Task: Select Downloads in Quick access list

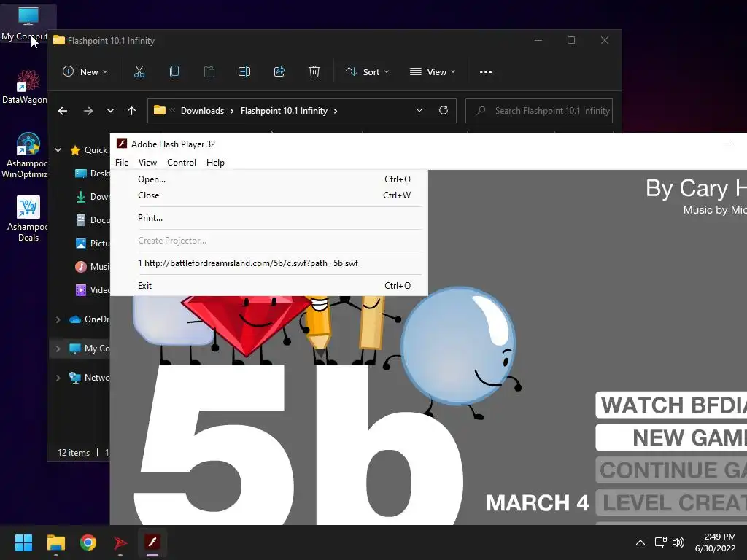Action: tap(93, 197)
